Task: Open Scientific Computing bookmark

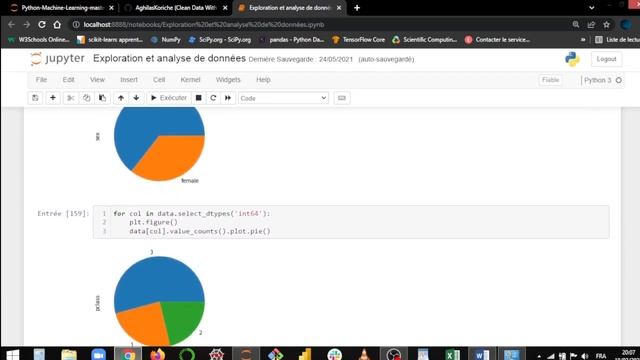Action: coord(424,40)
